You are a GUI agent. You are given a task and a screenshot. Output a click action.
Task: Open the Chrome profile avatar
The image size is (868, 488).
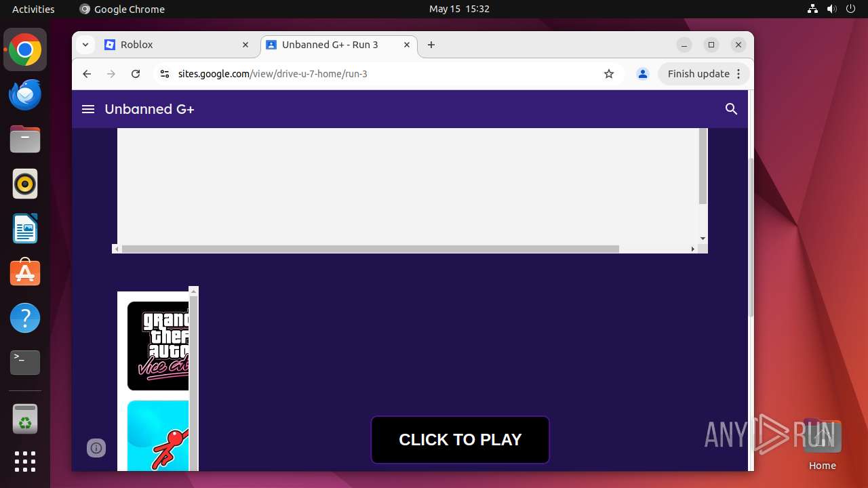[x=643, y=74]
